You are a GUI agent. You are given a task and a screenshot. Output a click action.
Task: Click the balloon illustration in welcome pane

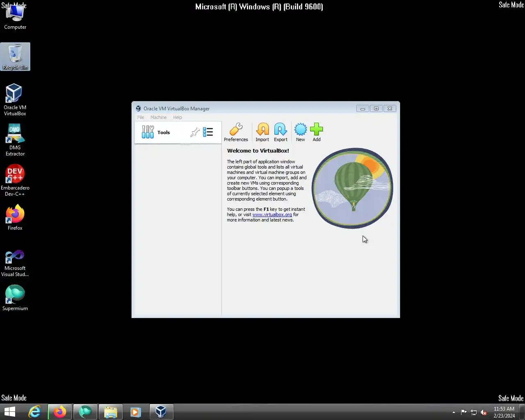coord(352,188)
